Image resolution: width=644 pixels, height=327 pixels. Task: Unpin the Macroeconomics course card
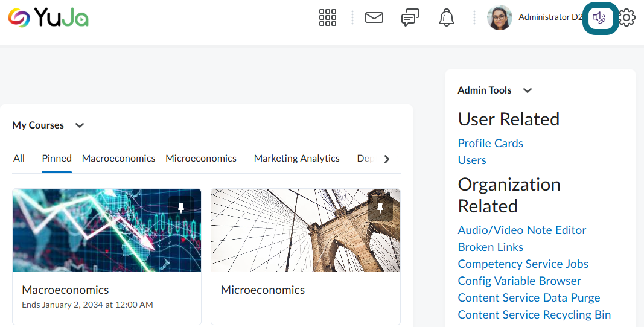181,209
